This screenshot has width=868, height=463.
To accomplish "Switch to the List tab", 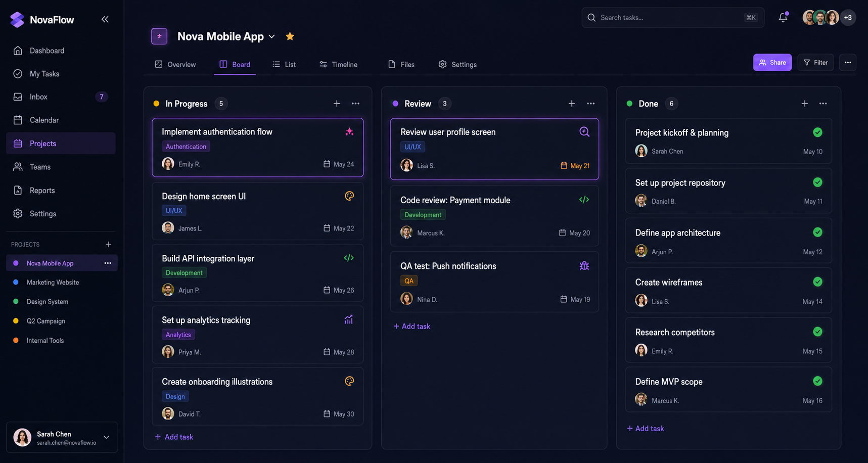I will (284, 64).
